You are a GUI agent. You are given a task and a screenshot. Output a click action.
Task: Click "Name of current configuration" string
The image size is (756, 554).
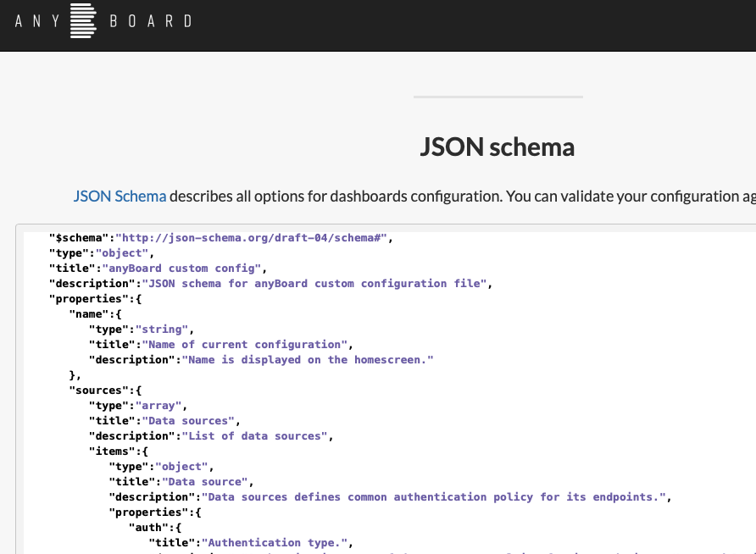pos(245,344)
